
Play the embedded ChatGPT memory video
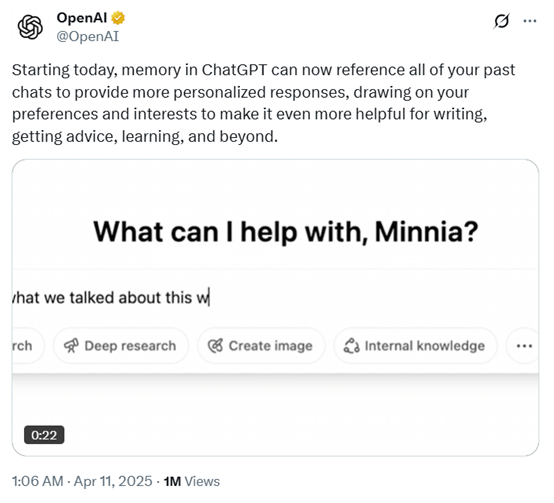(275, 308)
